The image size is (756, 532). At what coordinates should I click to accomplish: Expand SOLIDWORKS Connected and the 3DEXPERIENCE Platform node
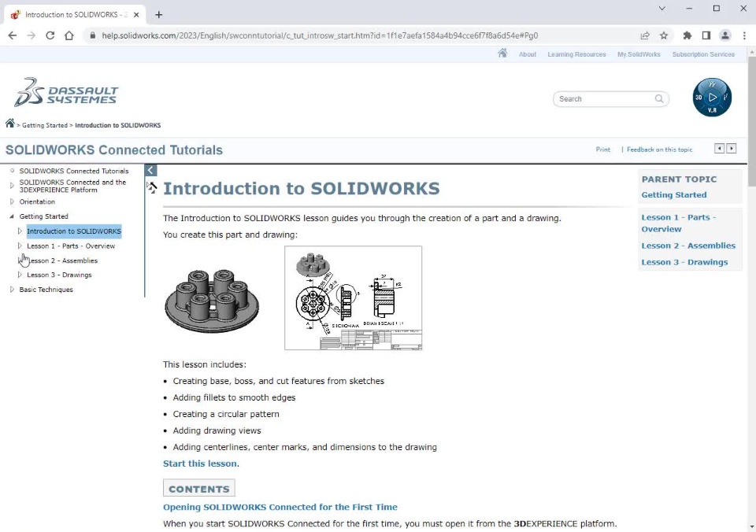12,186
